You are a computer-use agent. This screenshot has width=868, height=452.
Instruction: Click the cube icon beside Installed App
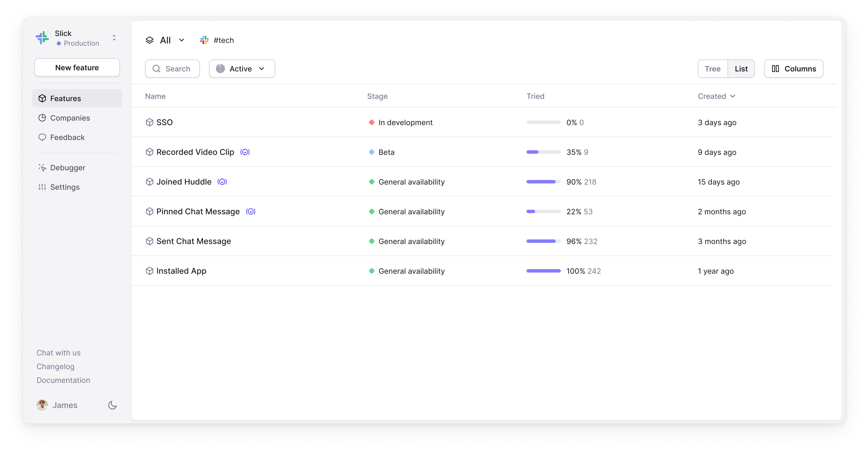point(150,271)
